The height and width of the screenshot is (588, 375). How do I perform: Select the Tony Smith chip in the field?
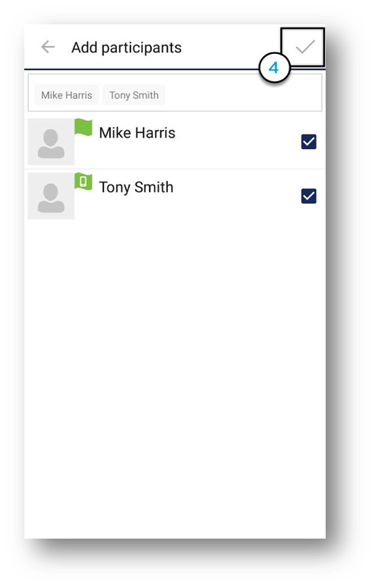(134, 95)
